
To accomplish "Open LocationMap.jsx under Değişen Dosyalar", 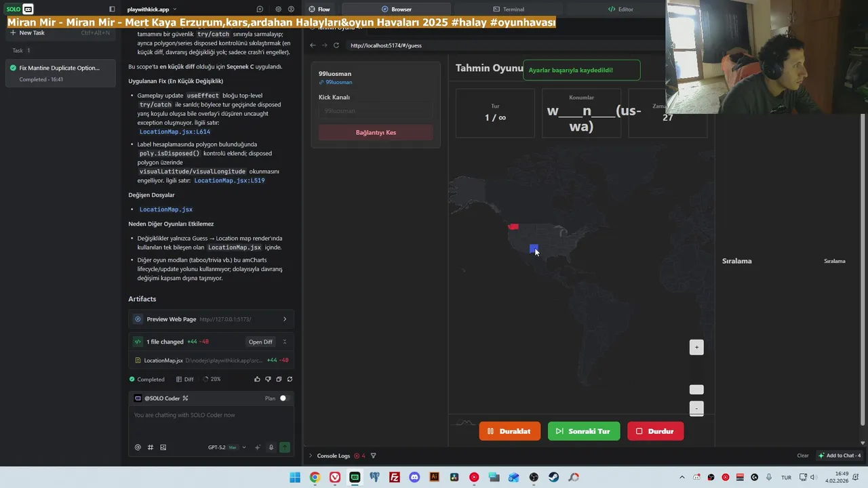I will [x=166, y=209].
